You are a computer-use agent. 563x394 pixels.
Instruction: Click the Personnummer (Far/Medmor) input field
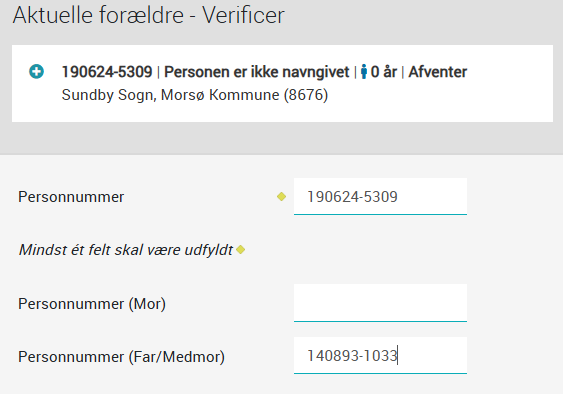click(x=380, y=356)
